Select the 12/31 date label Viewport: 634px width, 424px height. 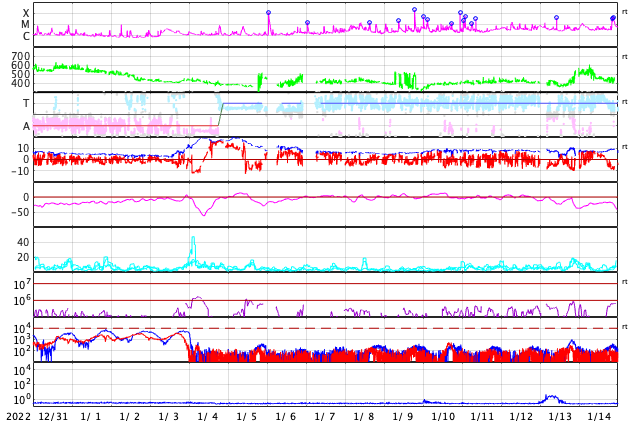(x=53, y=417)
